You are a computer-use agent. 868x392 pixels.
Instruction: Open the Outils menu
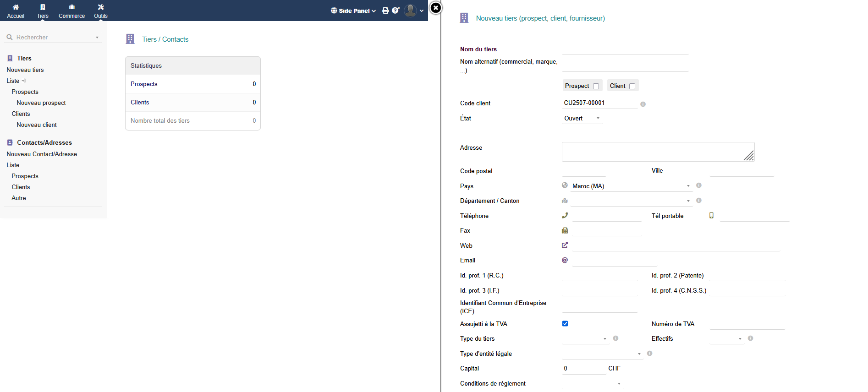(x=101, y=11)
